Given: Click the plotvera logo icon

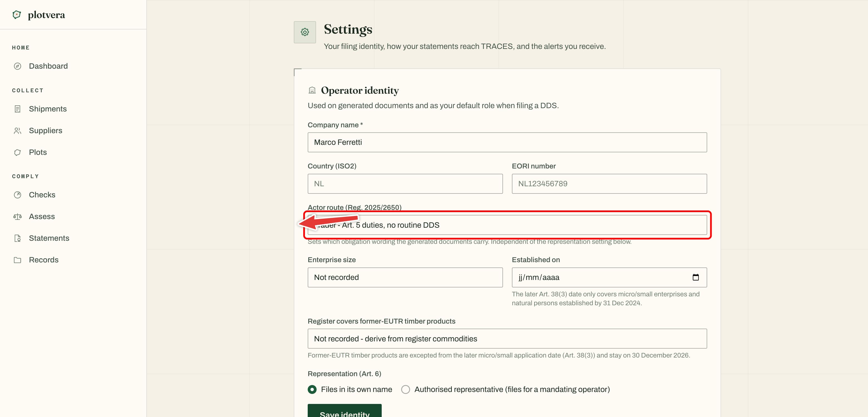Looking at the screenshot, I should click(16, 14).
